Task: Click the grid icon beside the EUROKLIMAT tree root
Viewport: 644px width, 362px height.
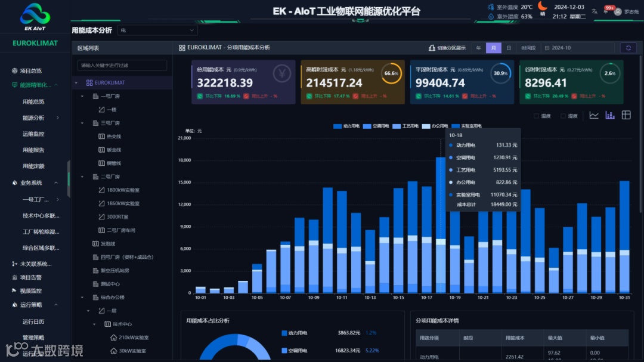Action: 89,82
